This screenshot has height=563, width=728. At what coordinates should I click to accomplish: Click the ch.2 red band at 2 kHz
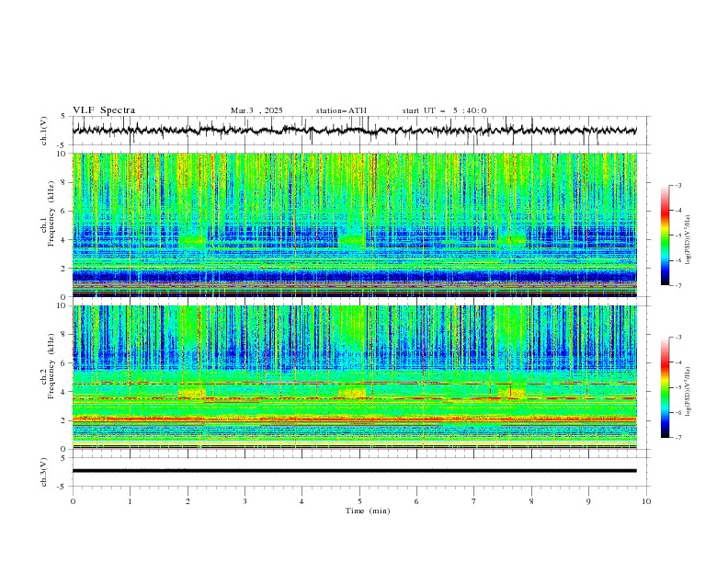[354, 419]
